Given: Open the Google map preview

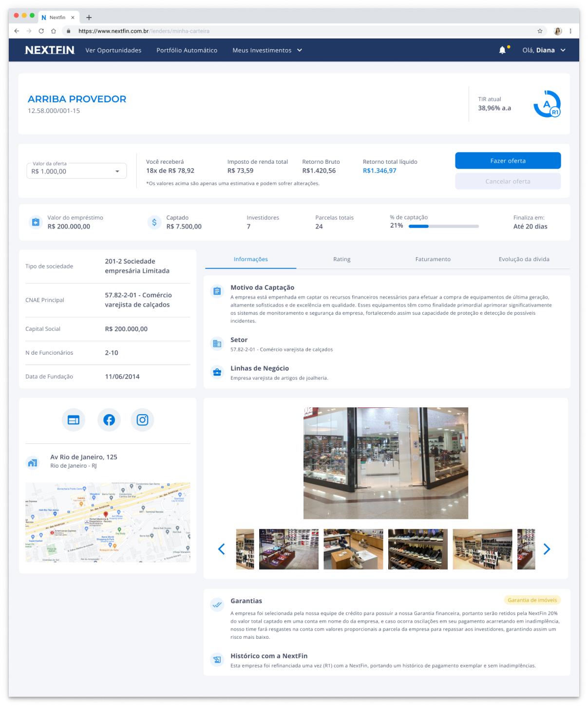Looking at the screenshot, I should point(108,522).
